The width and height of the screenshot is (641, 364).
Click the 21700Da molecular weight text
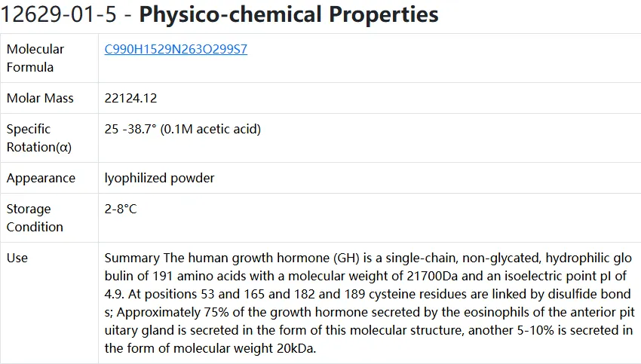point(432,276)
